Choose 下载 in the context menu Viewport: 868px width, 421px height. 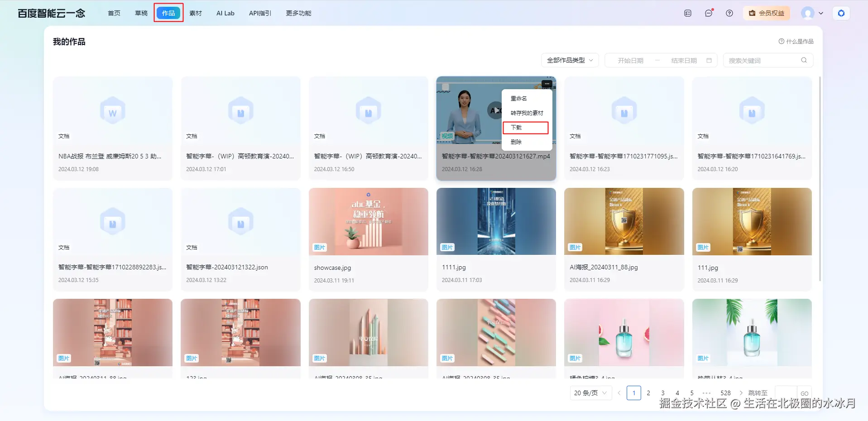tap(526, 128)
